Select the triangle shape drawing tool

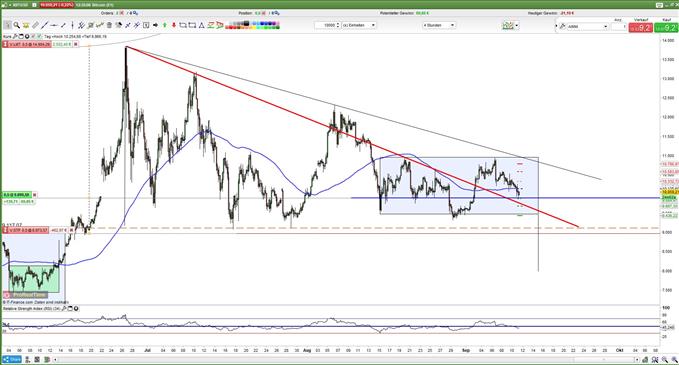pos(201,25)
